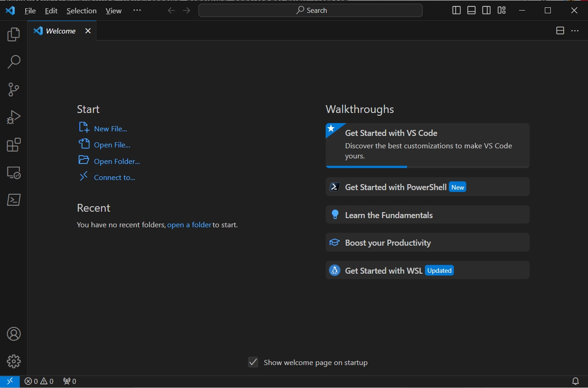588x388 pixels.
Task: Open Get Started with WSL walkthrough
Action: pyautogui.click(x=428, y=270)
